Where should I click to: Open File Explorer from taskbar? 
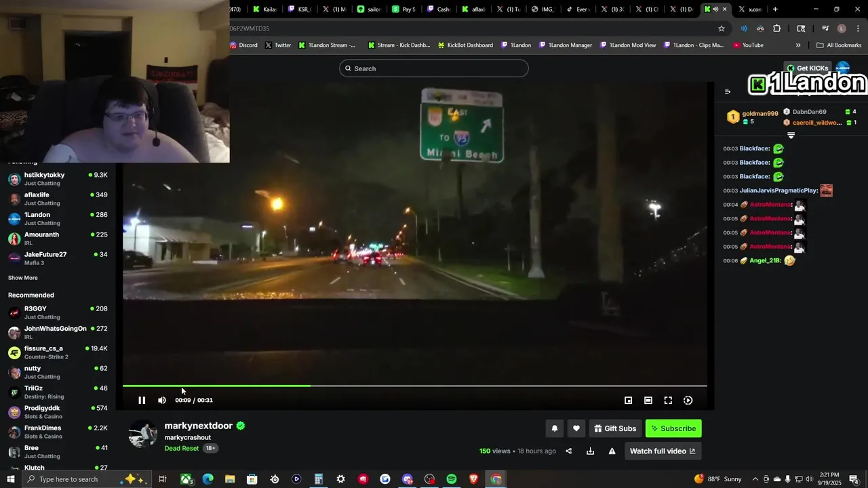229,479
